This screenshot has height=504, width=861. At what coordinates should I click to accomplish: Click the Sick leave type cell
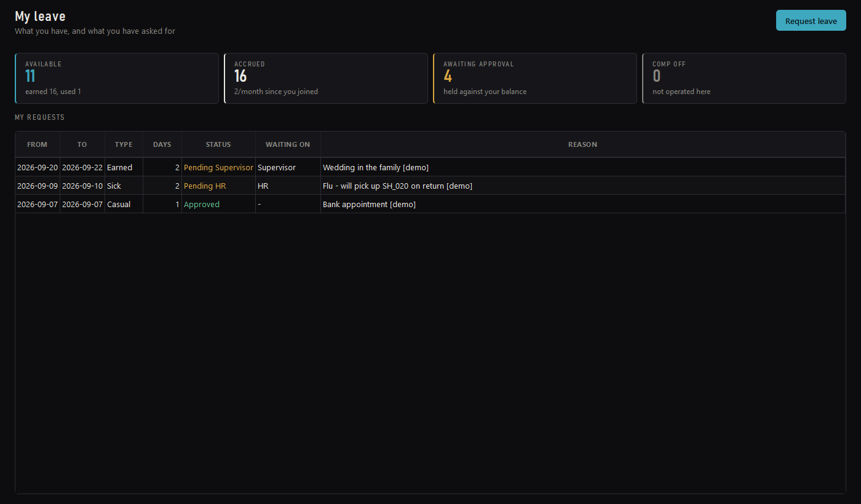pos(124,186)
